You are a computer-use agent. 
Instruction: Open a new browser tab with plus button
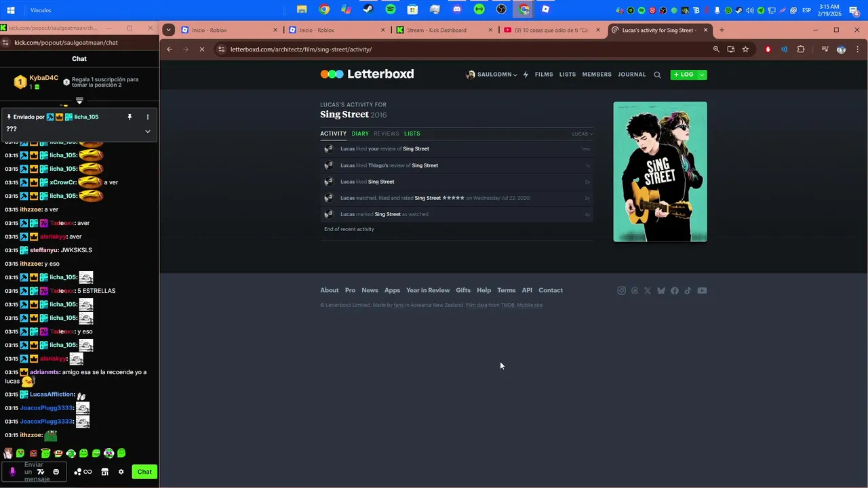[722, 30]
